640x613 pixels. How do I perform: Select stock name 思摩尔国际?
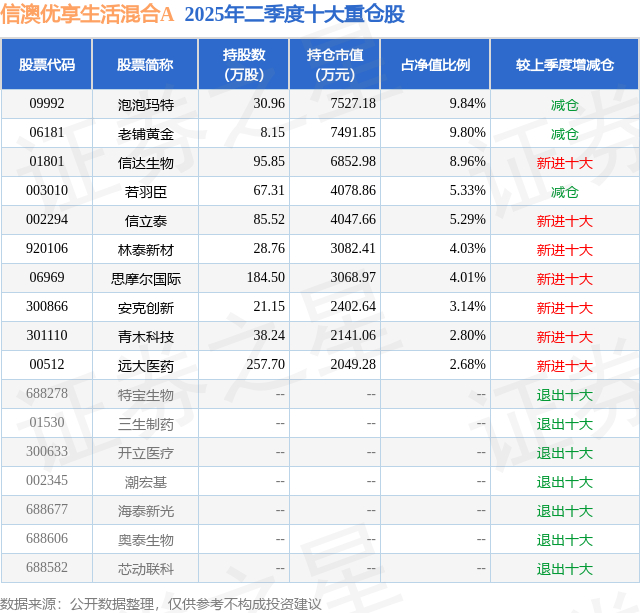[146, 279]
